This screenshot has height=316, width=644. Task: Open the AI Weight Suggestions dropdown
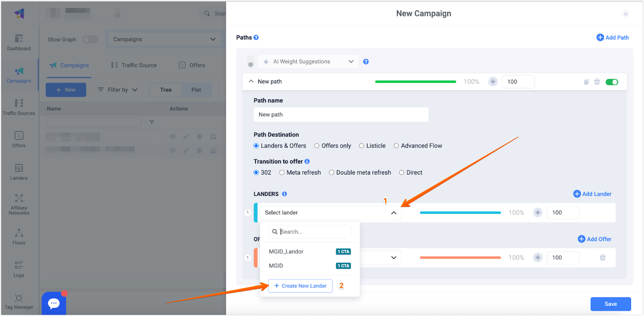[x=309, y=62]
